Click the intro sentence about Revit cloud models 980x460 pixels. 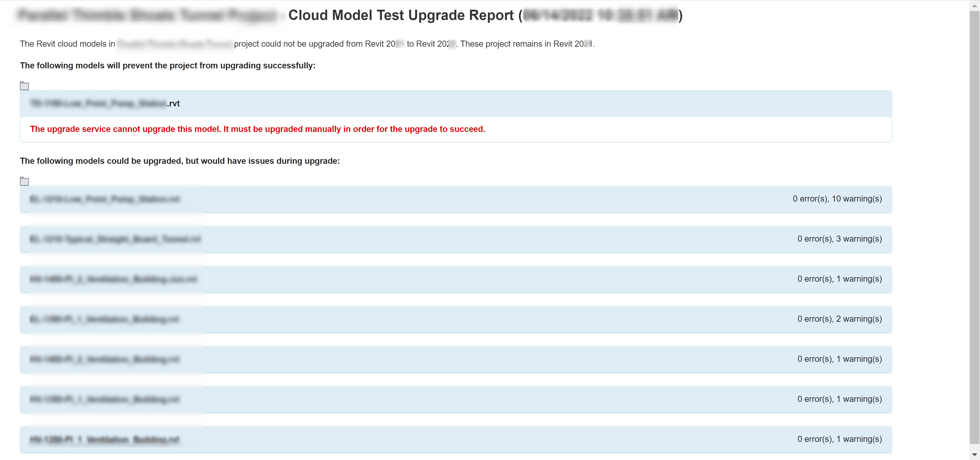click(307, 44)
